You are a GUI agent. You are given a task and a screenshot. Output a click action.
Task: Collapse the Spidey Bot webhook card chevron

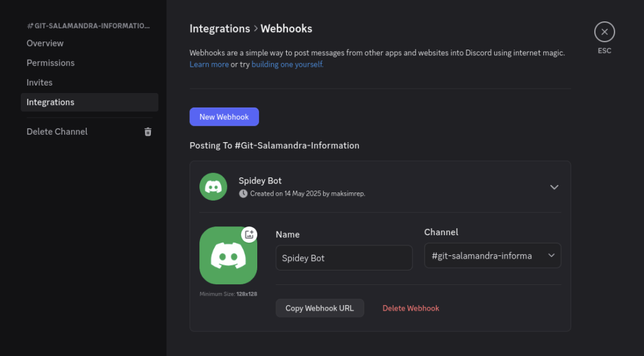pyautogui.click(x=554, y=187)
